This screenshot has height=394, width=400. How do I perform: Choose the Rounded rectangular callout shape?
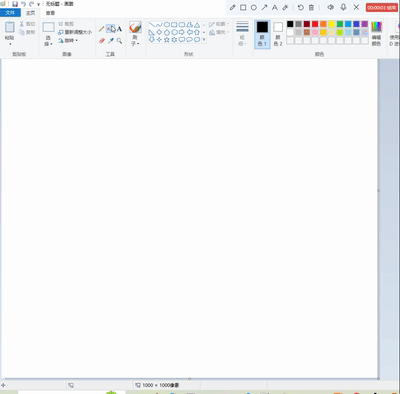pos(182,40)
